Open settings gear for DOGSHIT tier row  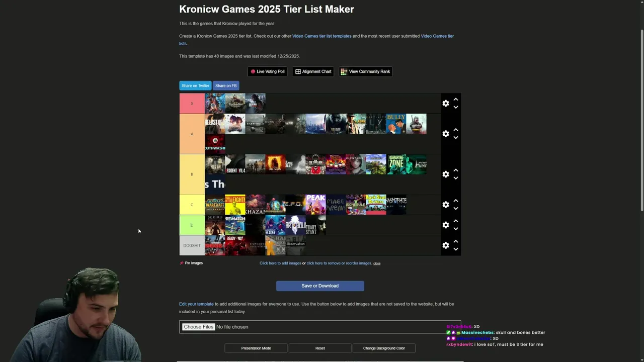pyautogui.click(x=445, y=245)
